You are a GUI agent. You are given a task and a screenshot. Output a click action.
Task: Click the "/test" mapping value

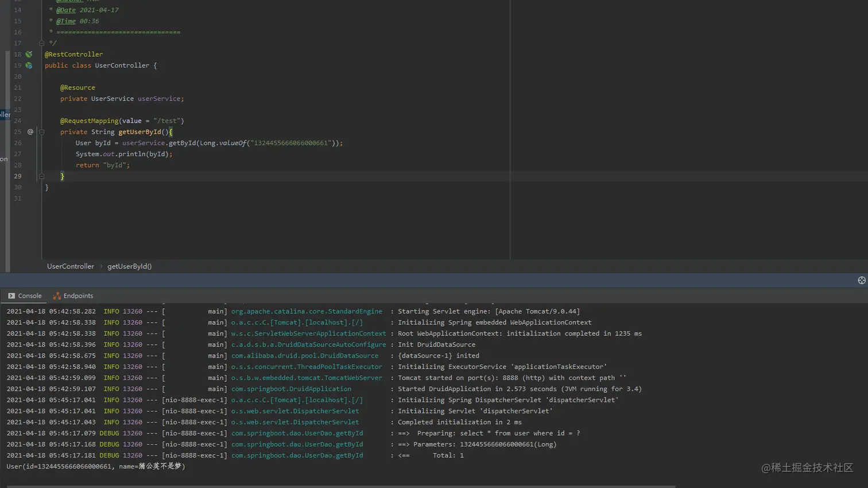166,121
